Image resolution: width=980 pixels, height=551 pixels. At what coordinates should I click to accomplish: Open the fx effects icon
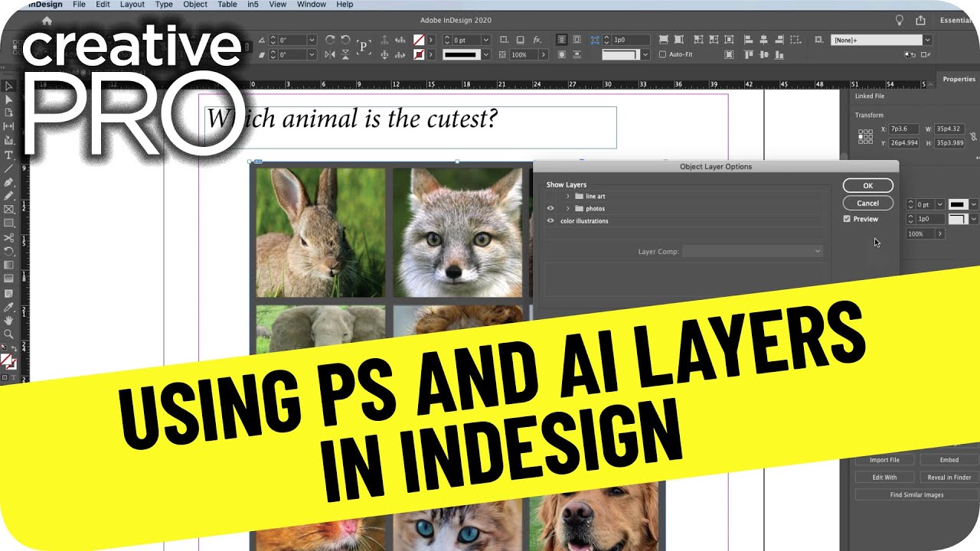[x=537, y=40]
